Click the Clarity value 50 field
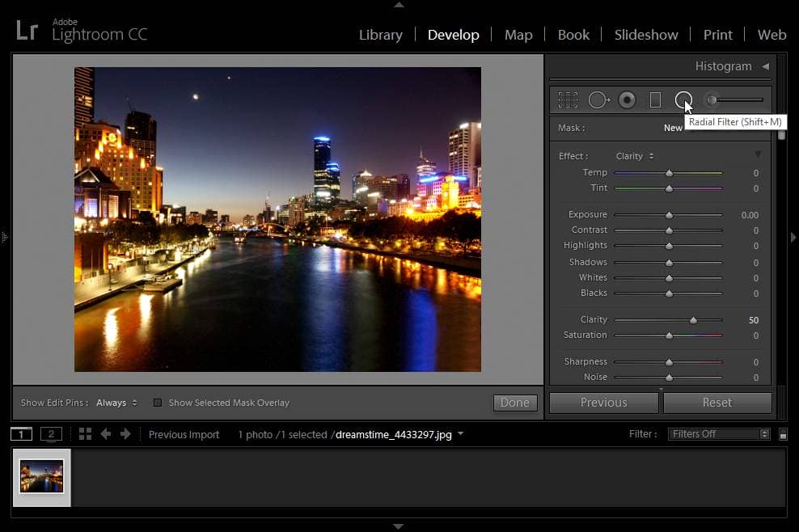 [x=753, y=320]
